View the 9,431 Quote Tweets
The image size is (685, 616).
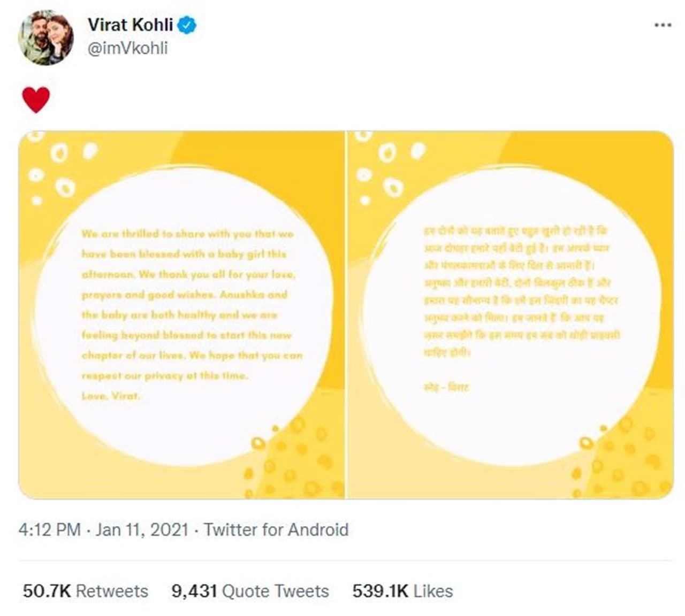coord(250,591)
